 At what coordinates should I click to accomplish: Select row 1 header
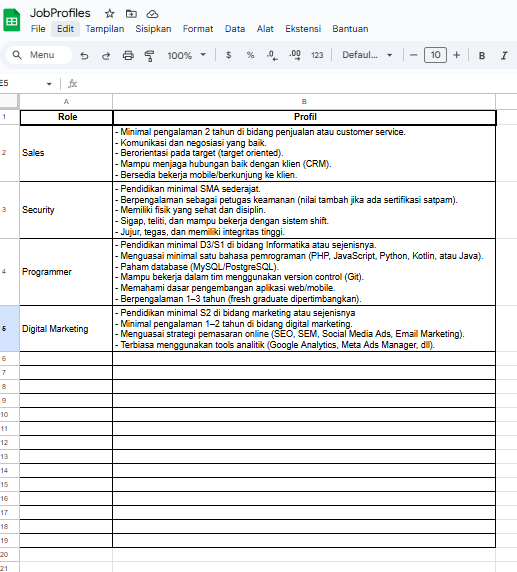9,117
